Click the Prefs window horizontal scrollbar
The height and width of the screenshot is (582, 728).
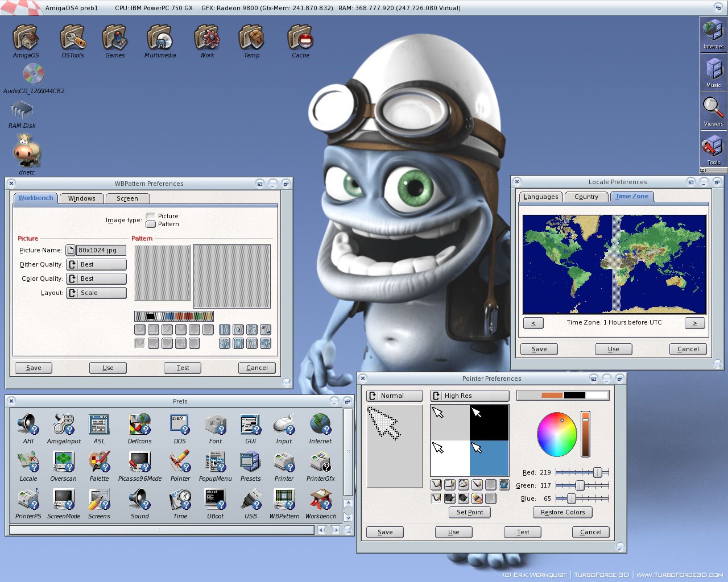point(162,530)
